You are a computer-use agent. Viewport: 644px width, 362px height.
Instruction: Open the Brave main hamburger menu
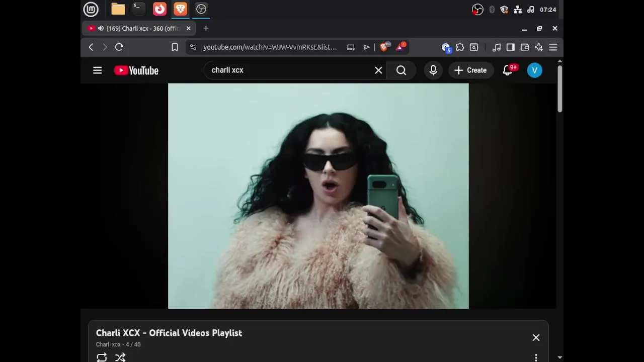click(x=553, y=47)
